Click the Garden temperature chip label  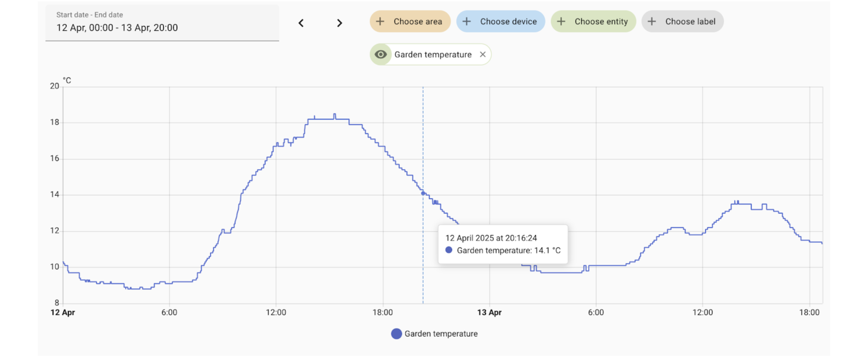[433, 55]
